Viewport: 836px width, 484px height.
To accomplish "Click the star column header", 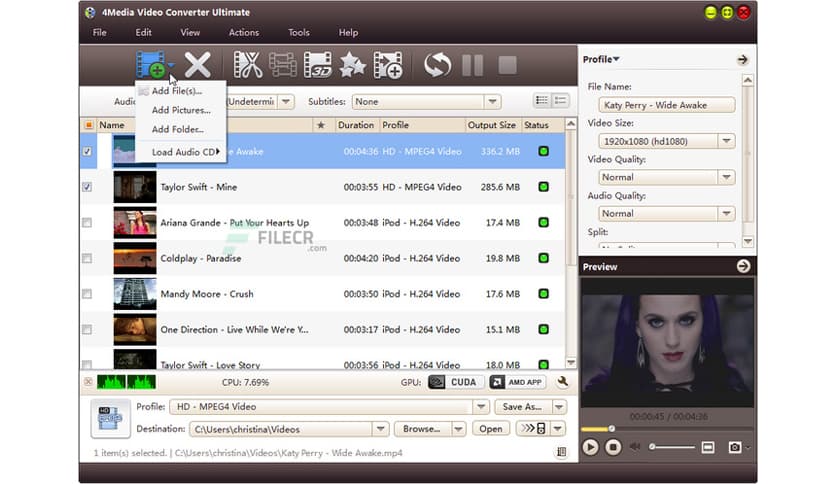I will click(x=320, y=125).
